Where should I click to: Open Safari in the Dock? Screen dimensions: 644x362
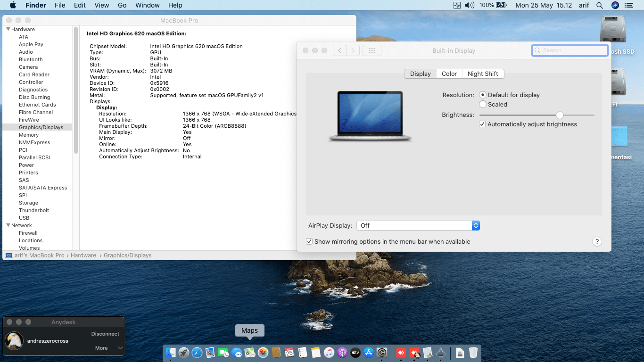click(197, 353)
